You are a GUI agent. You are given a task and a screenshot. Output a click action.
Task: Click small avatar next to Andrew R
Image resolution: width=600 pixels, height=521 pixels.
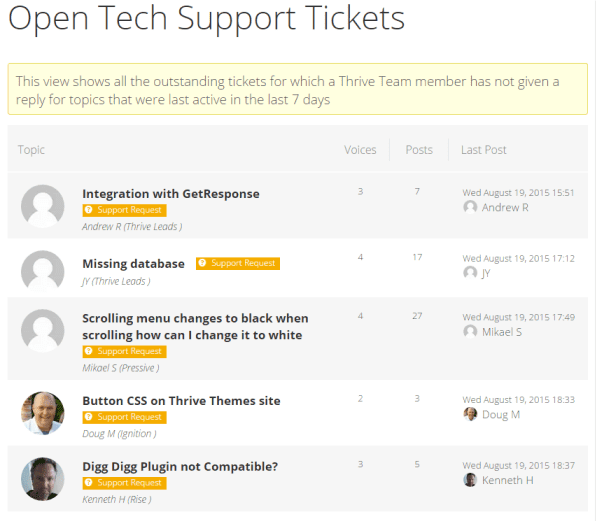pyautogui.click(x=470, y=207)
